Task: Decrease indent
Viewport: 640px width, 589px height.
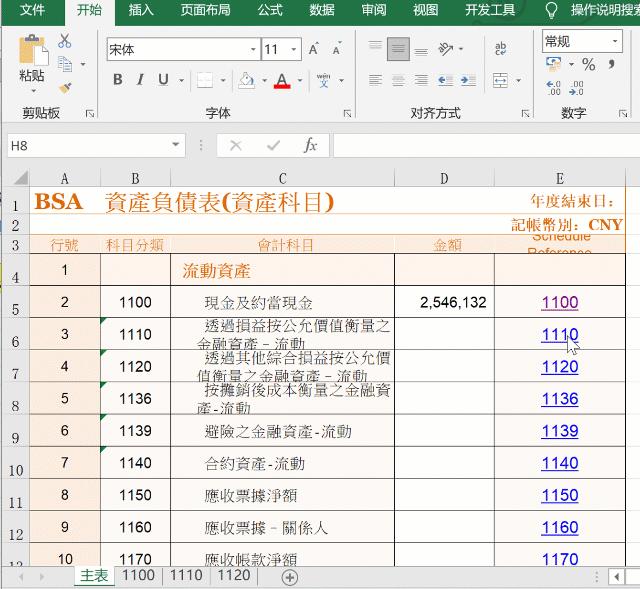Action: coord(445,80)
